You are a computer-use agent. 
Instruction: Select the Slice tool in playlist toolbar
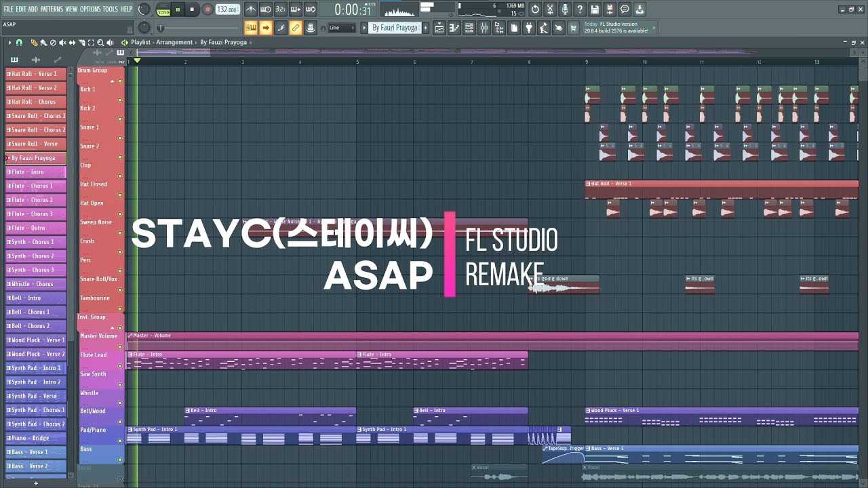tap(81, 43)
